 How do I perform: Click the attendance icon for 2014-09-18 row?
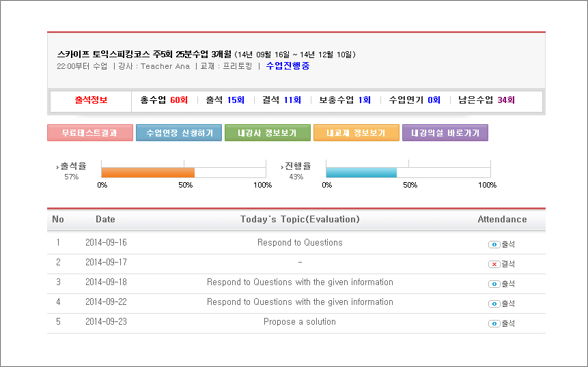tap(494, 284)
